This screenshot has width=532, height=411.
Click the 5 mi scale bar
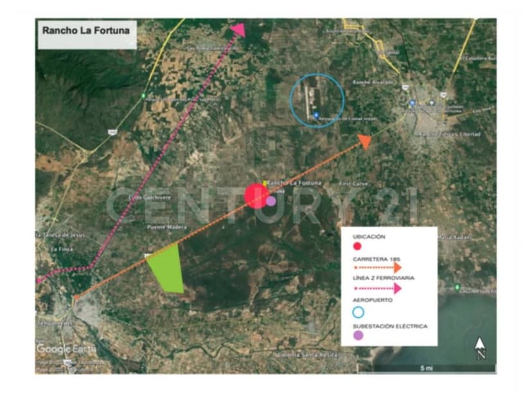(x=427, y=368)
